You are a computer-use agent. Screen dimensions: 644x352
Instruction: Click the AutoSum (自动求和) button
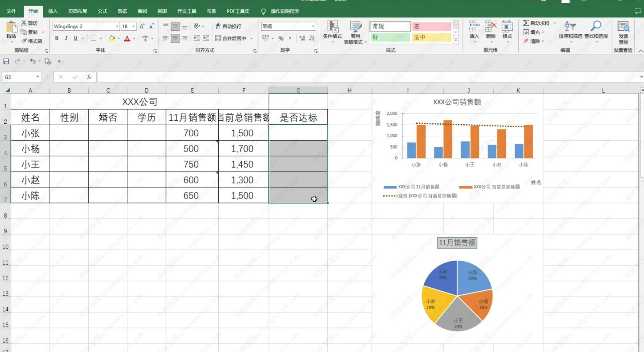(x=536, y=23)
